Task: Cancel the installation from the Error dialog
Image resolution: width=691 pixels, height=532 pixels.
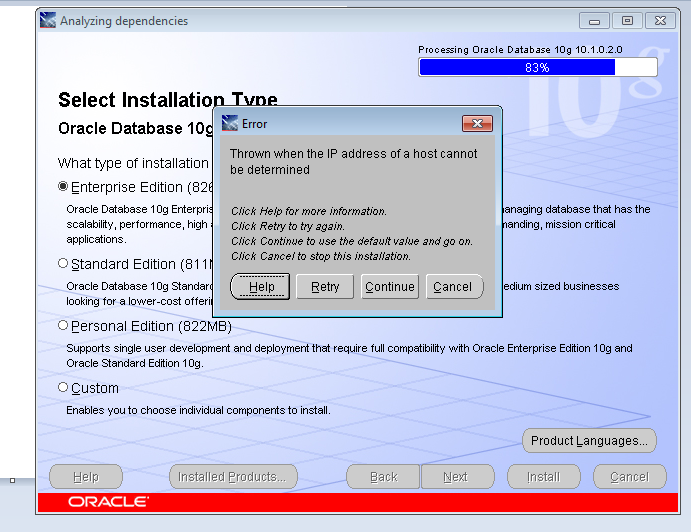Action: [452, 287]
